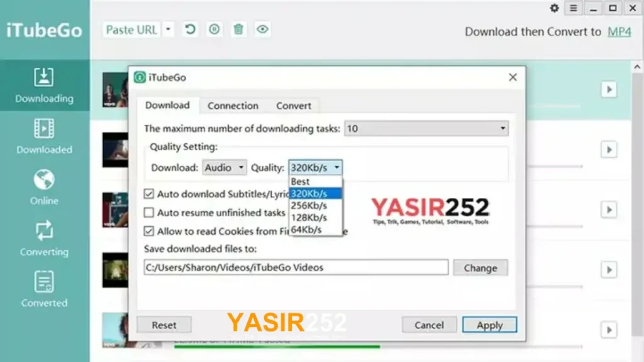The width and height of the screenshot is (644, 362).
Task: Click the green progress bar of last download
Action: pyautogui.click(x=277, y=346)
